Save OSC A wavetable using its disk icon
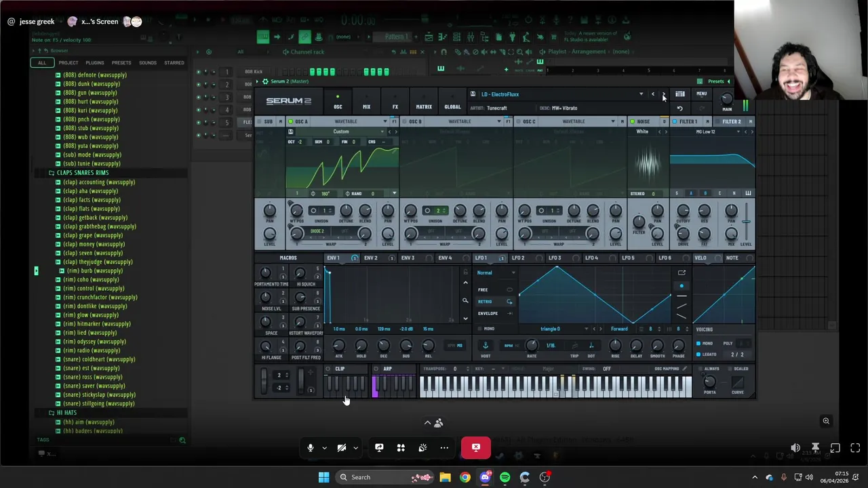The image size is (868, 488). coord(291,131)
